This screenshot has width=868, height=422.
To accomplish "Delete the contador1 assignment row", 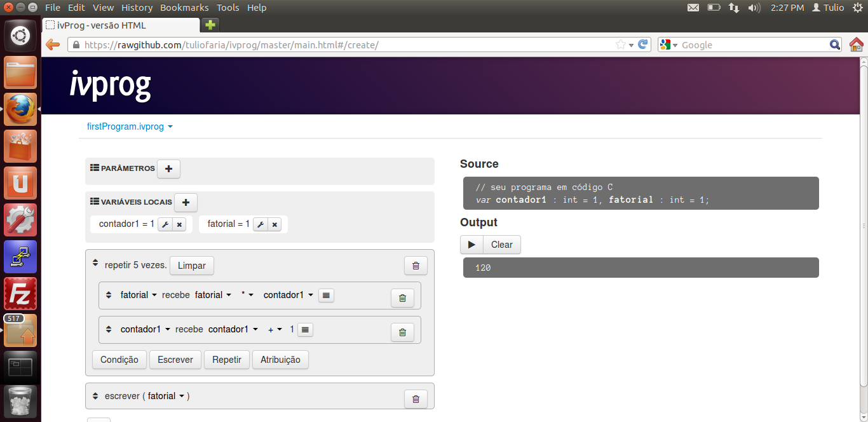I will click(402, 332).
